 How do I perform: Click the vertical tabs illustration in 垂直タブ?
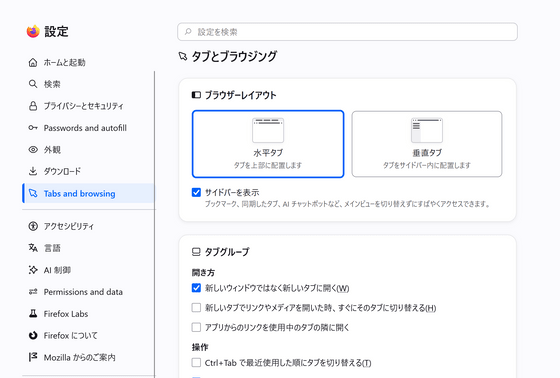pos(427,130)
